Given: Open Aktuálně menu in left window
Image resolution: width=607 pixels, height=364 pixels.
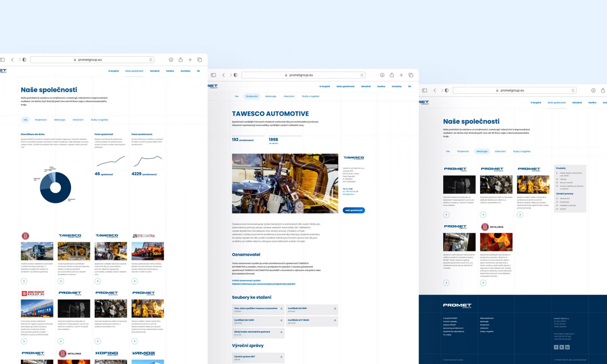Looking at the screenshot, I should click(x=155, y=71).
